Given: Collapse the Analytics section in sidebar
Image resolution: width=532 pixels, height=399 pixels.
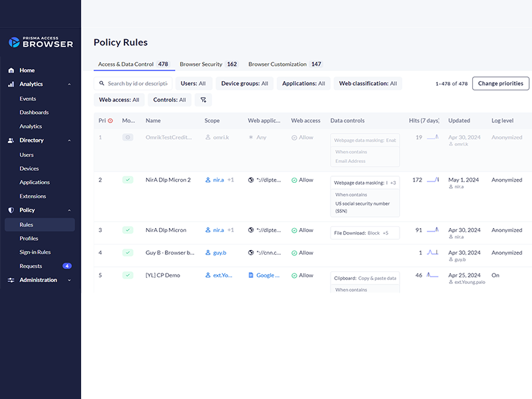Looking at the screenshot, I should [x=69, y=84].
